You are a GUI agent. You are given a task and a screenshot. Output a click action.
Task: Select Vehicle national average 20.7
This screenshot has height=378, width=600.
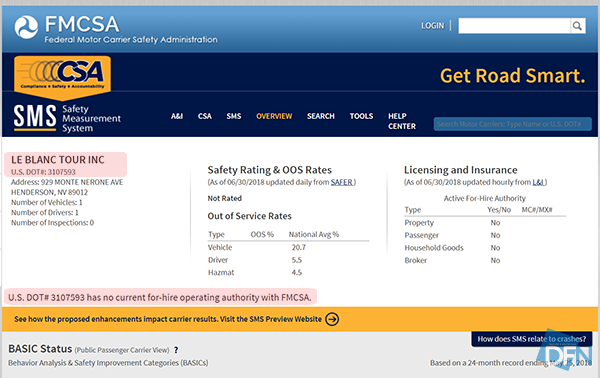[299, 248]
